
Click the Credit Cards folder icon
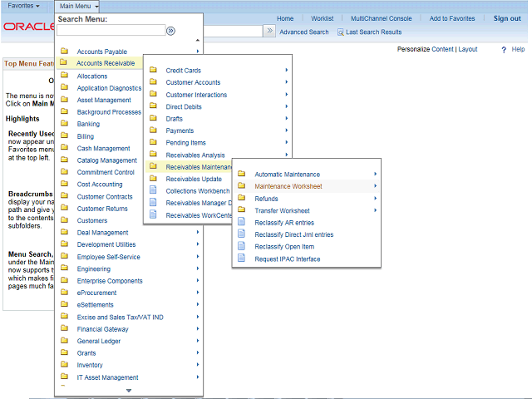pos(153,71)
